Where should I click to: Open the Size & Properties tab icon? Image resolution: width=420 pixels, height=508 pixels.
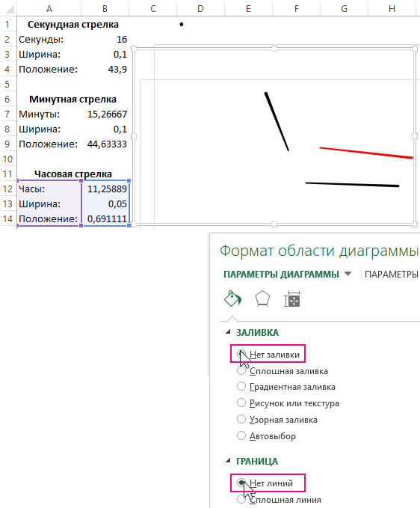click(292, 299)
